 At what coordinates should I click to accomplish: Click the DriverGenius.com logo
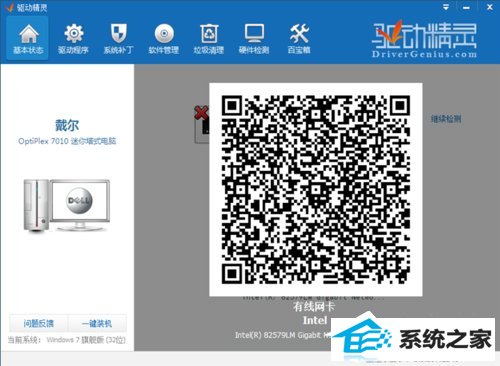pyautogui.click(x=424, y=39)
